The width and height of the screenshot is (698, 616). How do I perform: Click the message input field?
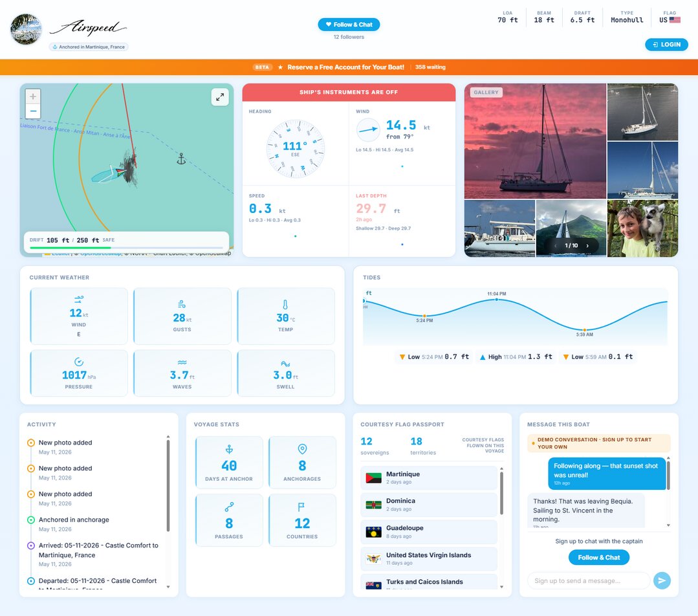coord(589,581)
